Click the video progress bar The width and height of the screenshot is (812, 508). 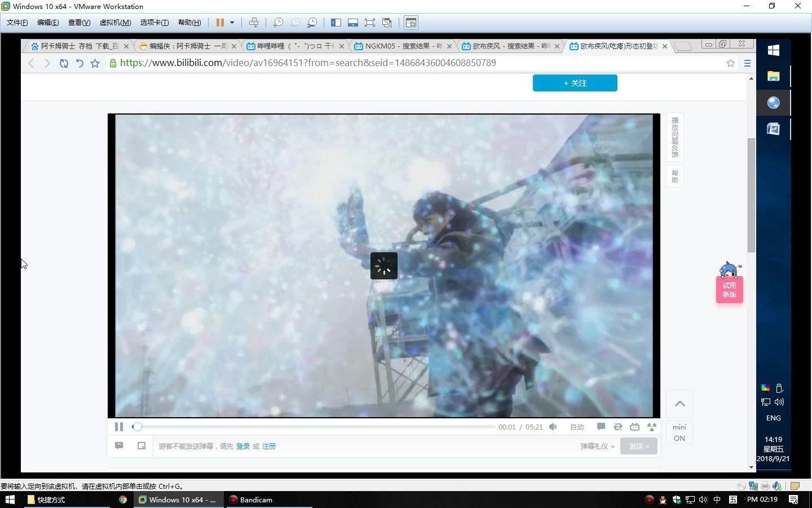(314, 427)
